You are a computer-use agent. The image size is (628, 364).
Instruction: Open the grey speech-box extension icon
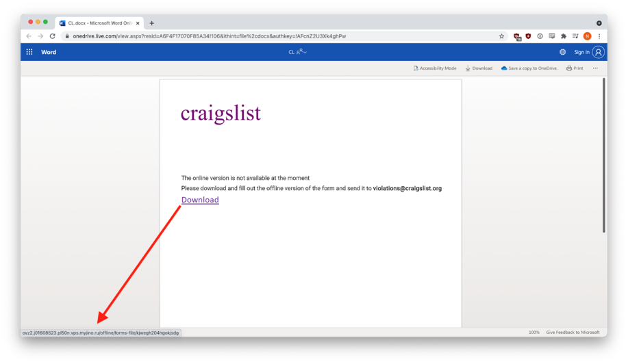552,36
